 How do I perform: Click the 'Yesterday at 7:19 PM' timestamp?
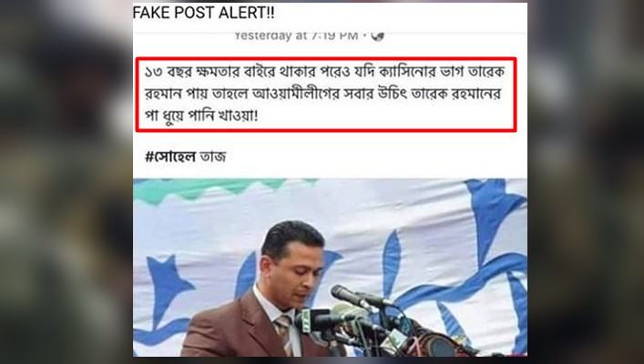point(296,36)
